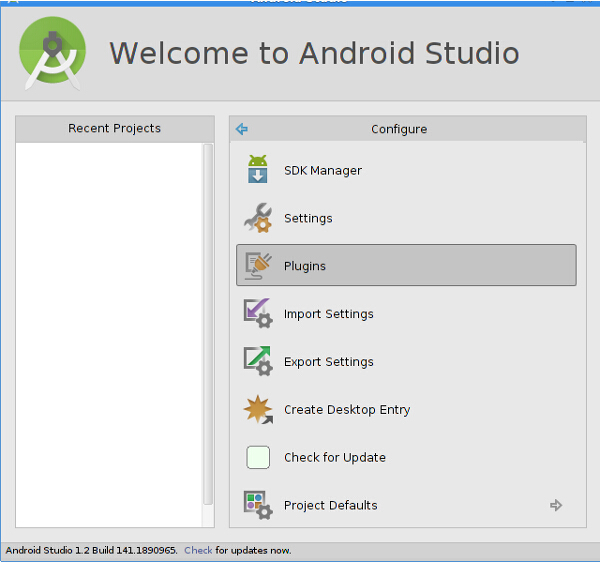The height and width of the screenshot is (563, 601).
Task: Click the Export Settings arrow icon
Action: pyautogui.click(x=258, y=361)
